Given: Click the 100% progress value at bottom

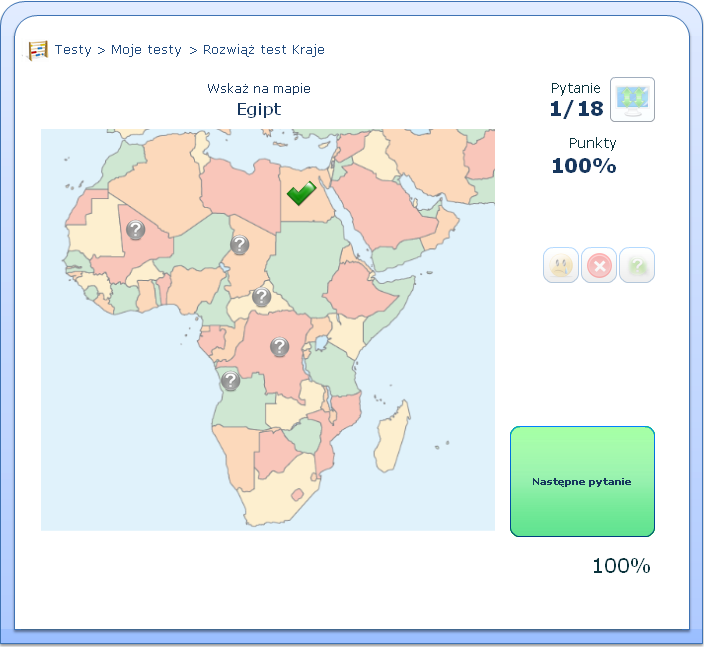Looking at the screenshot, I should pyautogui.click(x=621, y=565).
